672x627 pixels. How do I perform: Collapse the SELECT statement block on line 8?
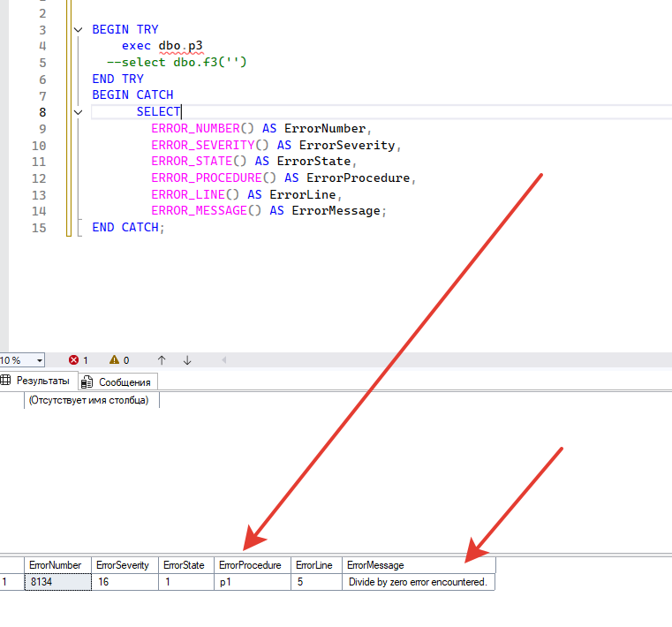coord(79,112)
